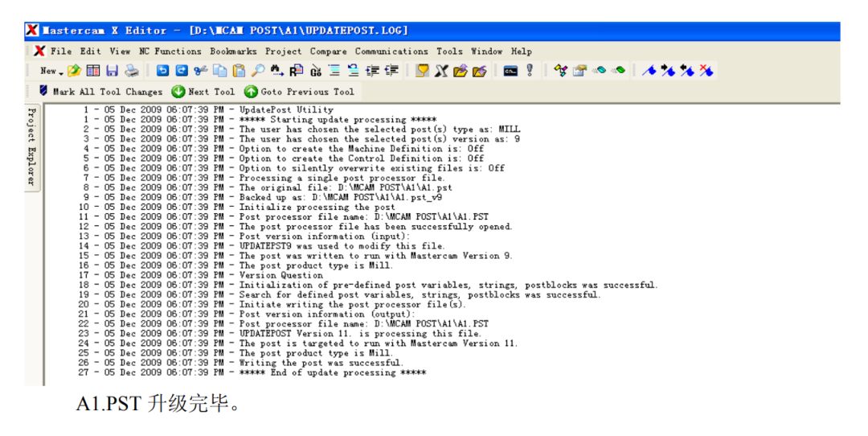The width and height of the screenshot is (868, 436).
Task: Click the blue flag with right arrow
Action: click(x=668, y=71)
